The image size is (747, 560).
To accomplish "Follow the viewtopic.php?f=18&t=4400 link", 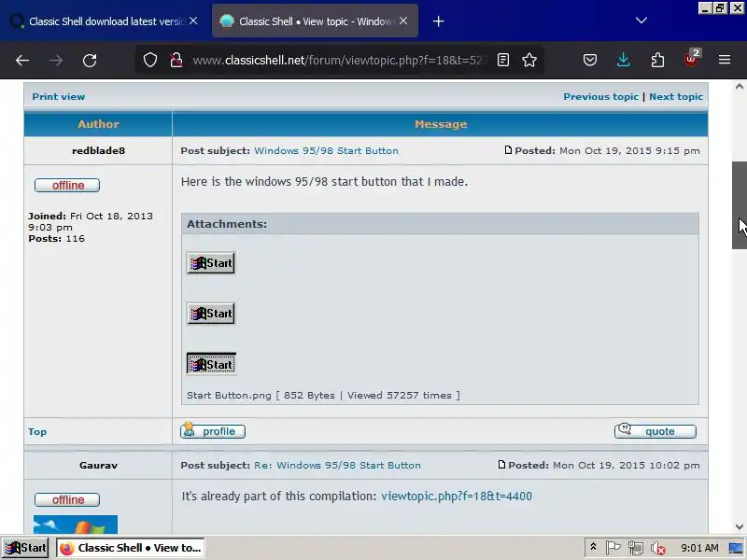I will point(457,497).
